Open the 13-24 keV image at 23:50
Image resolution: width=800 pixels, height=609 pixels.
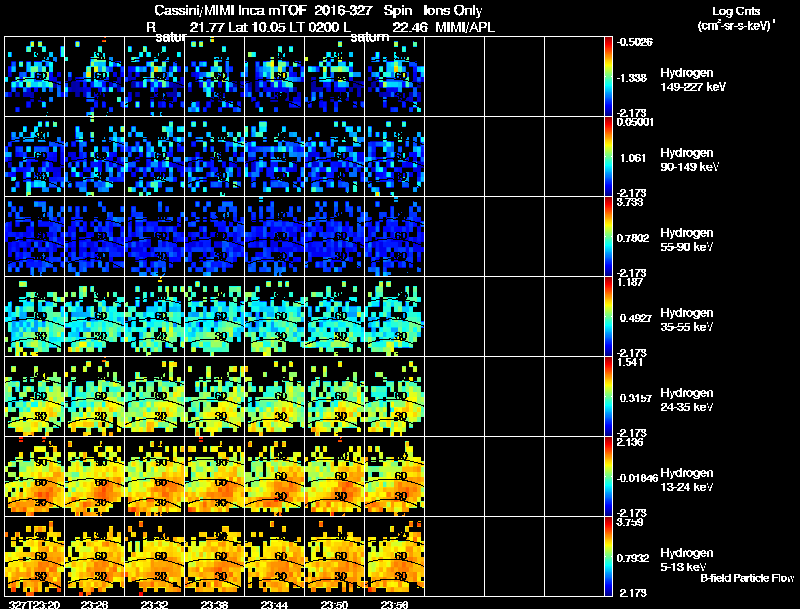pyautogui.click(x=334, y=477)
